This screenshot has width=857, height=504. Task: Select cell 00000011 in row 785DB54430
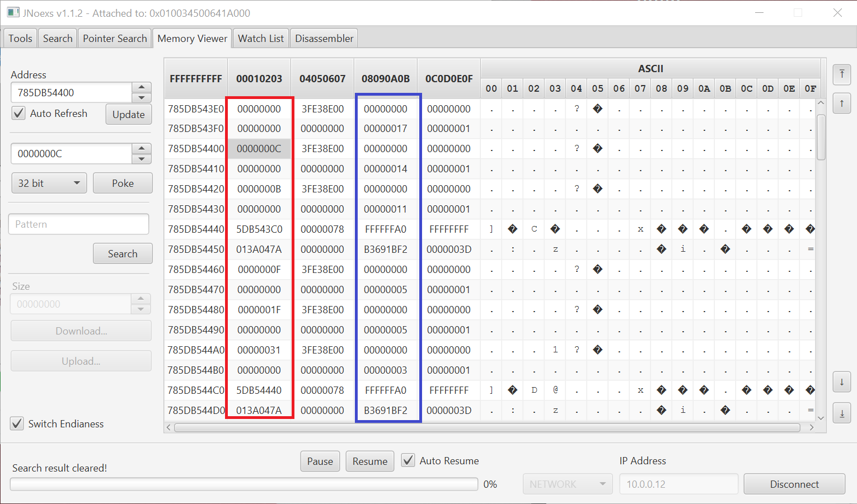pos(386,209)
